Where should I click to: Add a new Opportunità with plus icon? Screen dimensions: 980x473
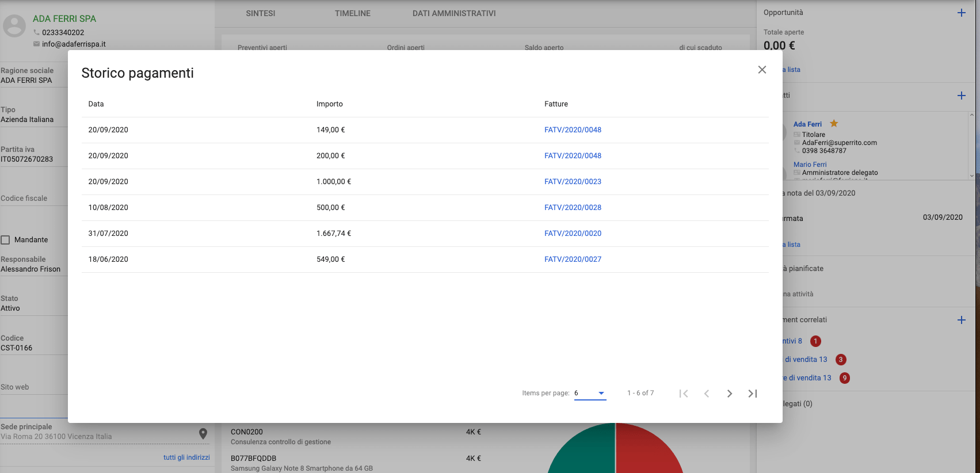pyautogui.click(x=962, y=13)
